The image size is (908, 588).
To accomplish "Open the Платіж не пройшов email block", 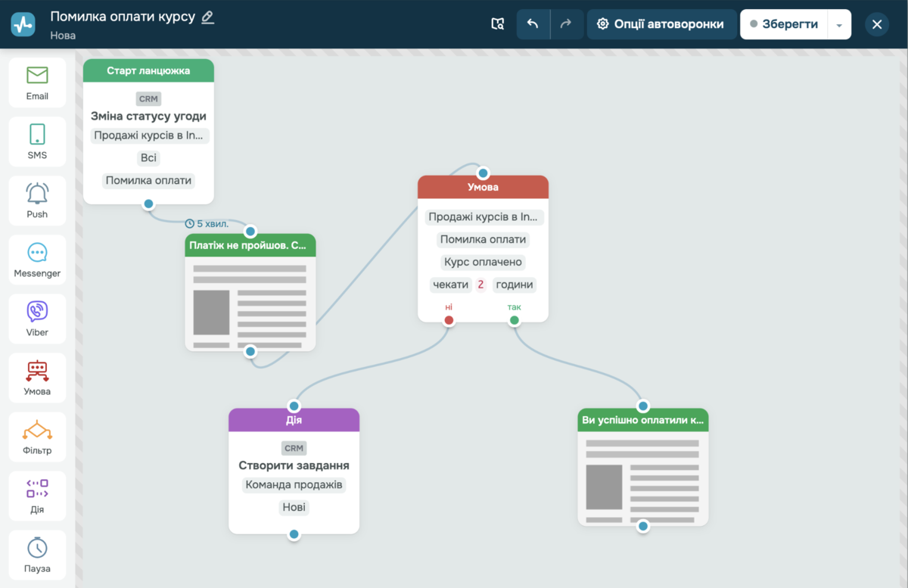I will pos(250,292).
